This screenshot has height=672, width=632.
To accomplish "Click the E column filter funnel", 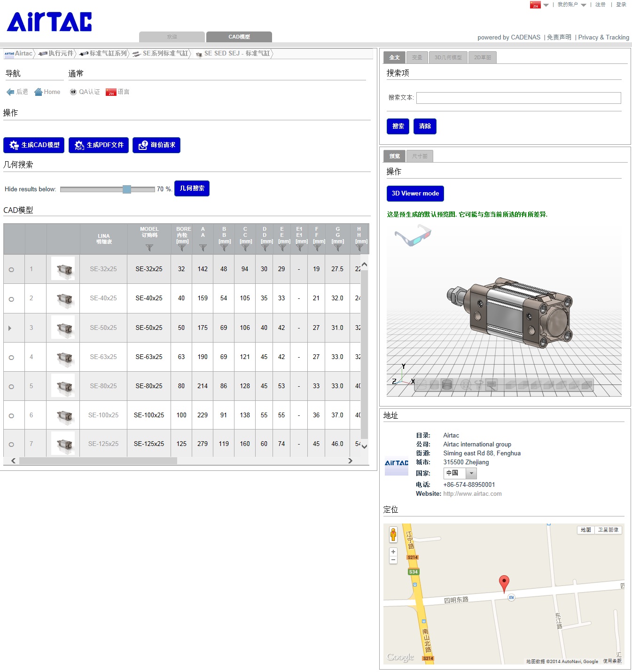I will point(282,248).
